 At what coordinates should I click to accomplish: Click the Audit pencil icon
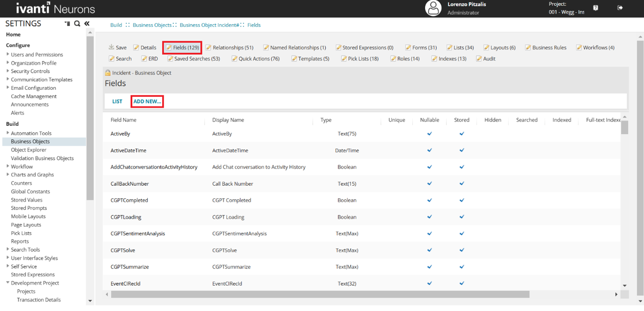pos(479,59)
